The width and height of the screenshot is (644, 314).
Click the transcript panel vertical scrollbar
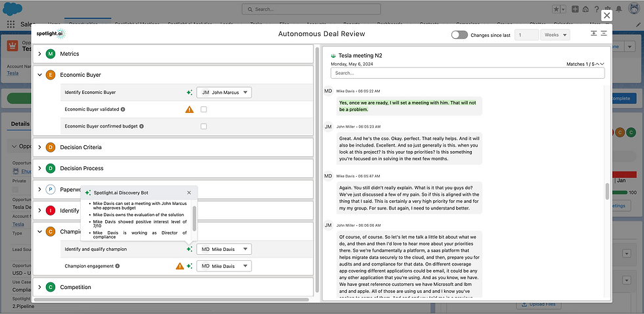tap(607, 191)
